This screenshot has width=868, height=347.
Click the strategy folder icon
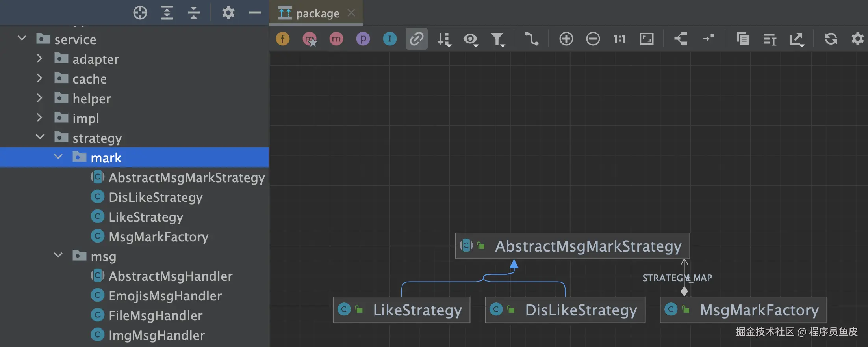coord(61,137)
